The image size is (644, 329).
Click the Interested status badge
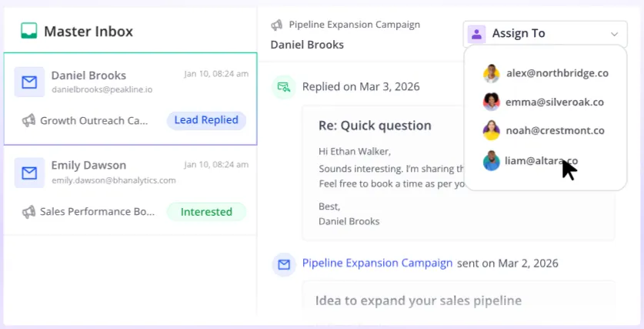click(x=206, y=212)
